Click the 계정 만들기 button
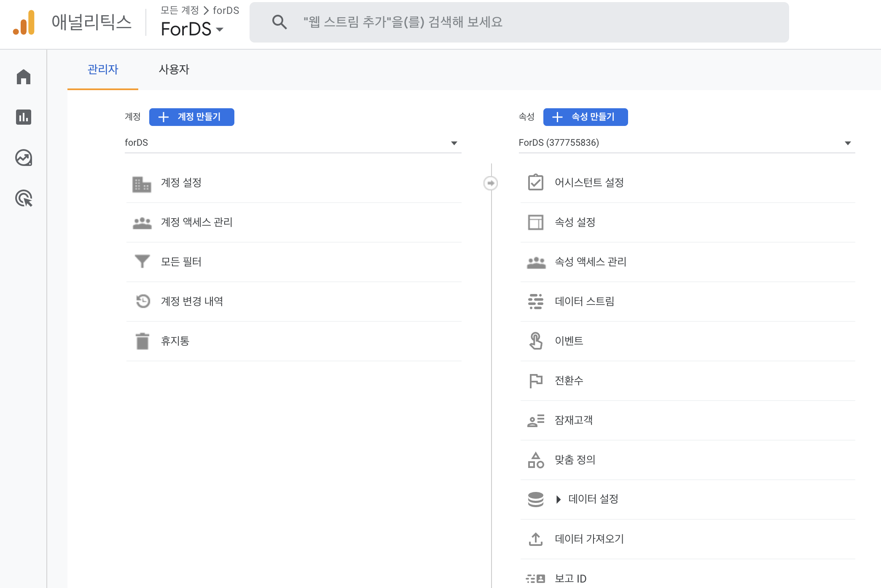This screenshot has height=588, width=881. click(x=191, y=117)
